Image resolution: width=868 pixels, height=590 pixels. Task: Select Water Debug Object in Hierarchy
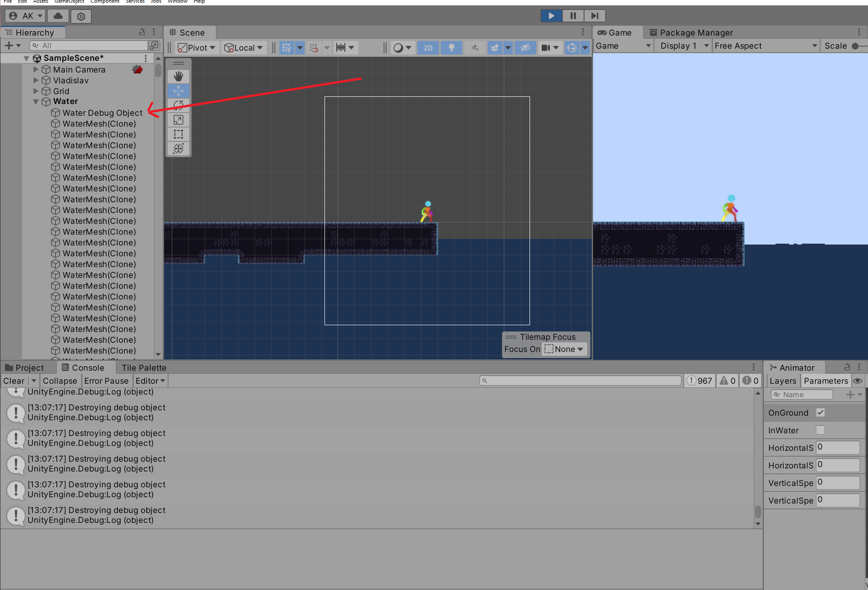coord(102,113)
